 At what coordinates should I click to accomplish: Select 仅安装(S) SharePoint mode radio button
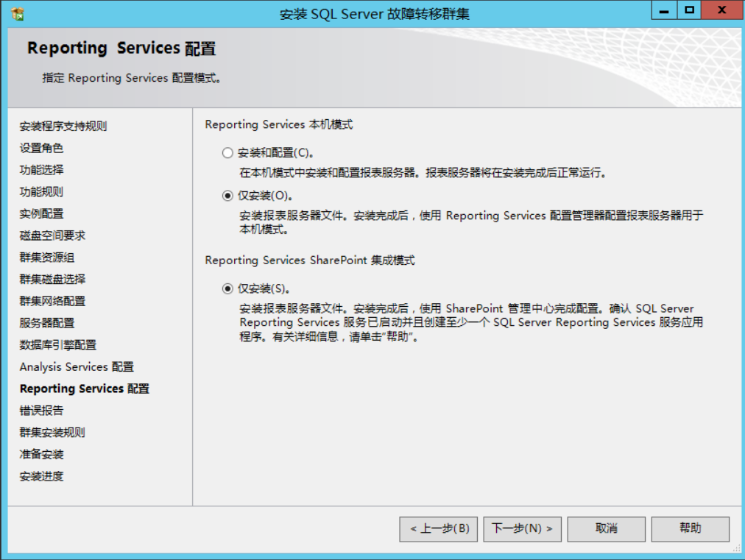coord(227,288)
